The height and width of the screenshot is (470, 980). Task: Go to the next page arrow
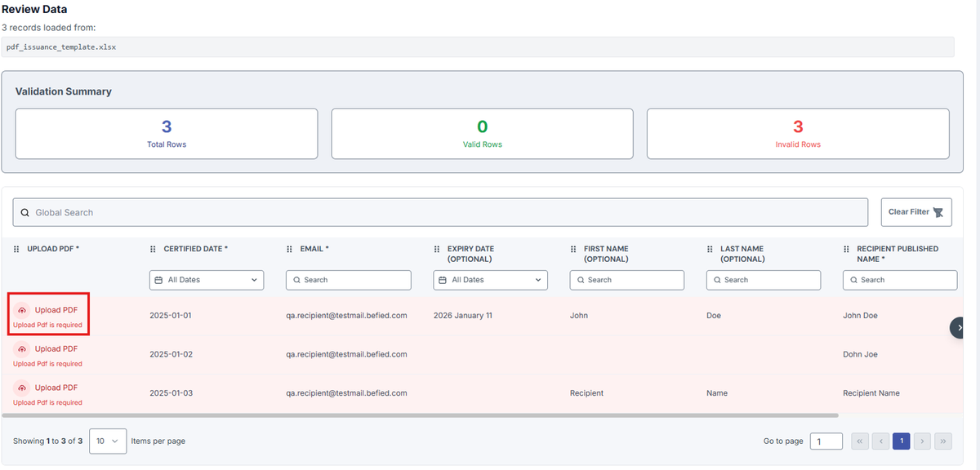pos(922,441)
